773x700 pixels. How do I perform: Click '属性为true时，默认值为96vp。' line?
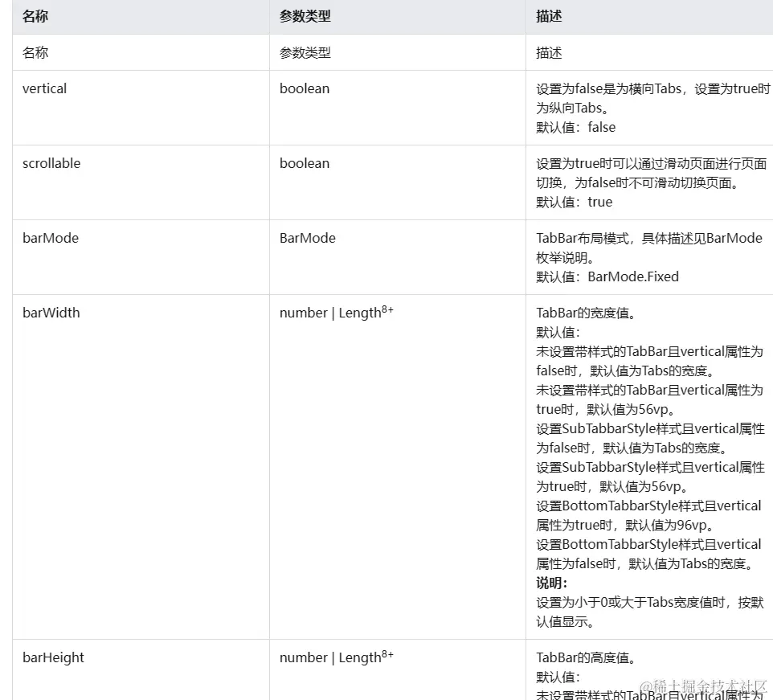(x=625, y=525)
